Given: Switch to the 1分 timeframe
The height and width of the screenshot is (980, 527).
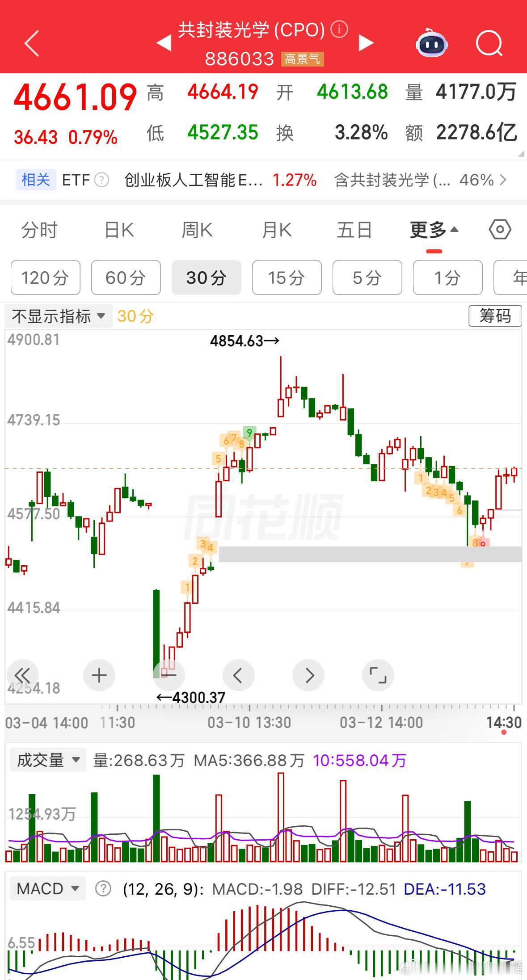Looking at the screenshot, I should coord(447,278).
